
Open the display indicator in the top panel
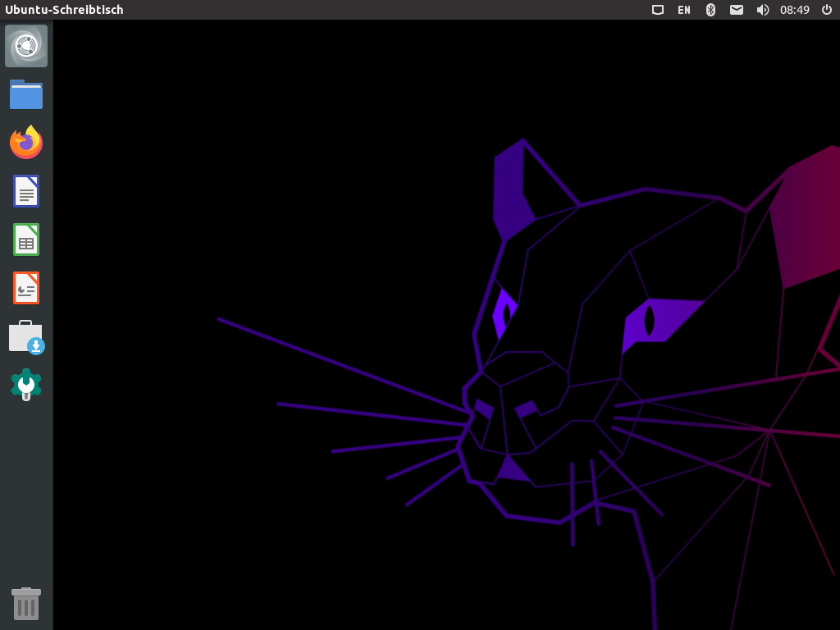658,10
